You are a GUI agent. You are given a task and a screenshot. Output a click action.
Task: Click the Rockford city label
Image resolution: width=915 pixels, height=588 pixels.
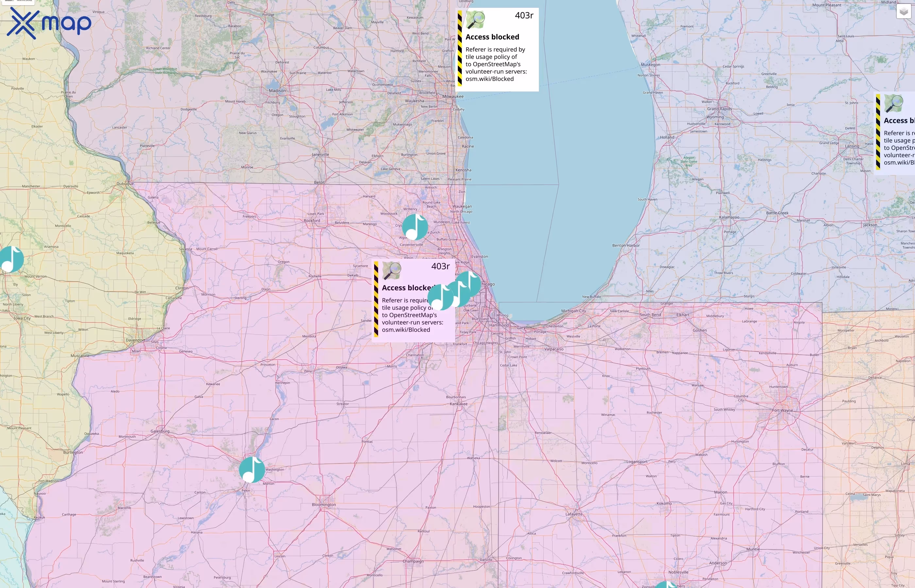(x=312, y=221)
